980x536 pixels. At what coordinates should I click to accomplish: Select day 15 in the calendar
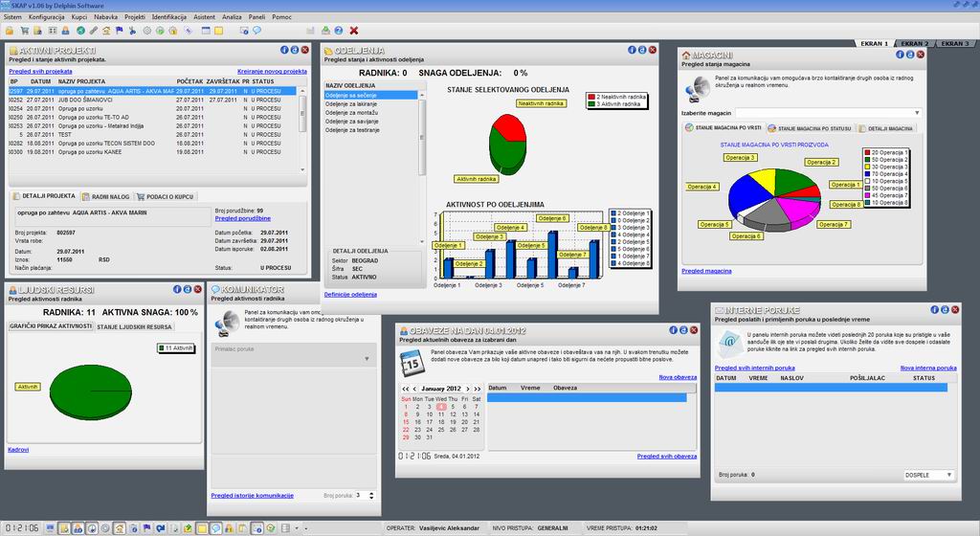pyautogui.click(x=406, y=422)
